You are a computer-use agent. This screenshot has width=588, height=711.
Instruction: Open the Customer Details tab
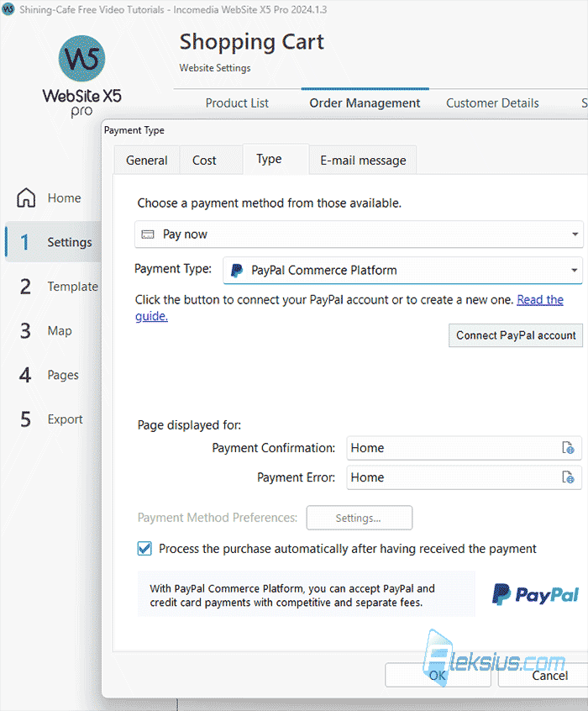tap(492, 103)
